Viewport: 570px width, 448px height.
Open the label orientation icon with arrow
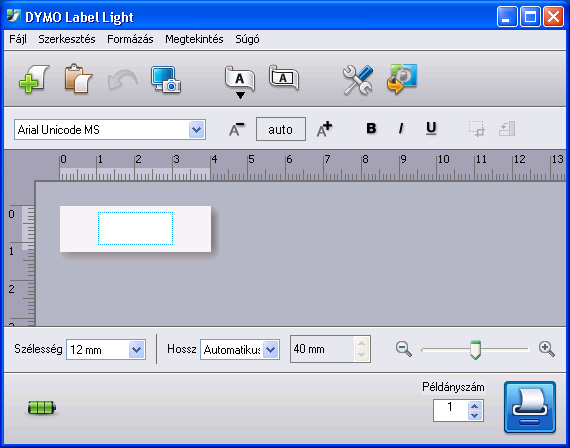(240, 82)
